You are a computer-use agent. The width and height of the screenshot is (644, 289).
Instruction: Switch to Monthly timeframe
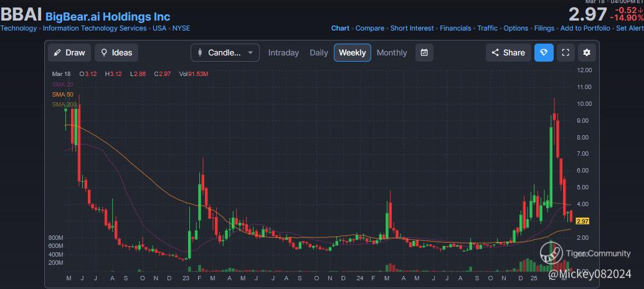pyautogui.click(x=392, y=52)
